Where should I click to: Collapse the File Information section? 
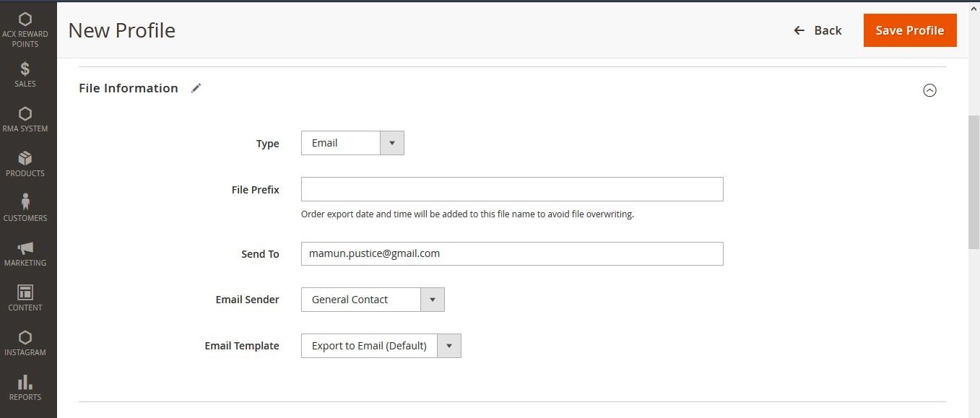click(x=929, y=90)
